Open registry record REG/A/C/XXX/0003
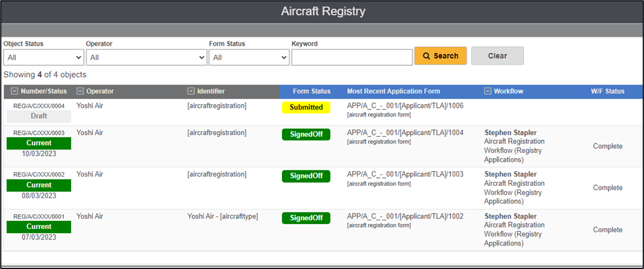This screenshot has height=269, width=644. coord(39,133)
